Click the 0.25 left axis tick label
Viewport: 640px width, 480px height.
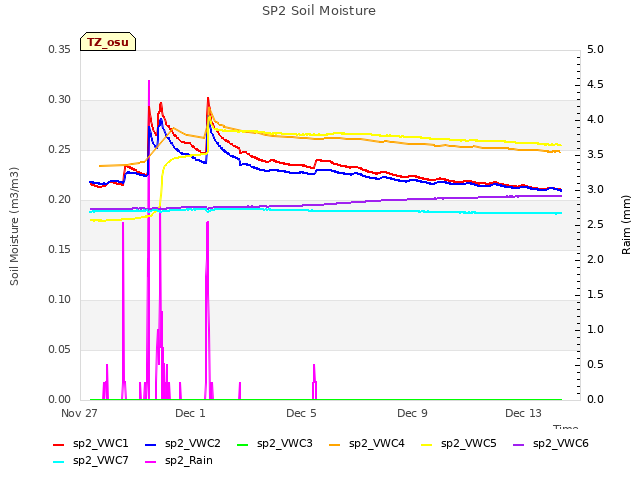click(x=60, y=149)
